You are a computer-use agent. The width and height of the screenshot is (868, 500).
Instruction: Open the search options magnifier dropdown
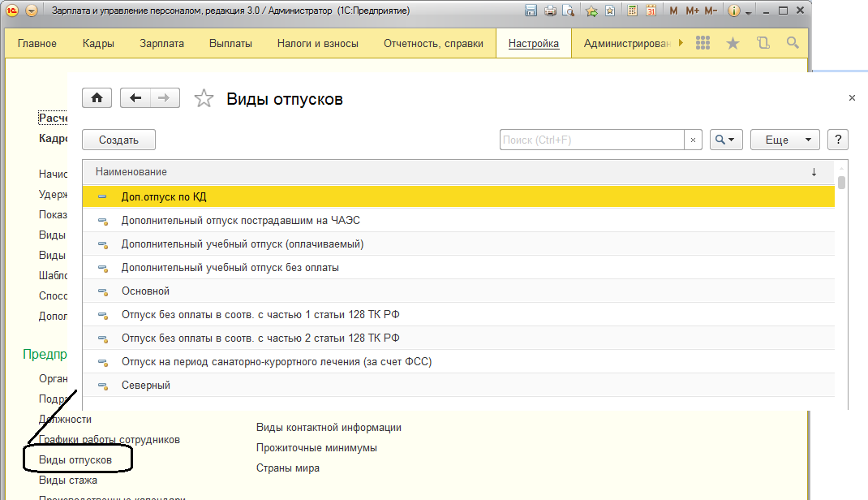click(726, 140)
